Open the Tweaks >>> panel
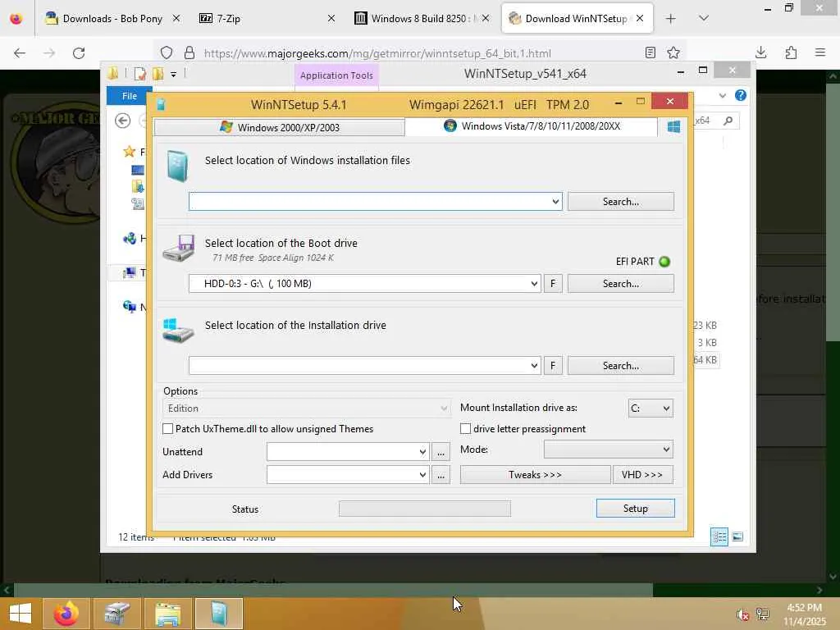Screen dimensions: 840x630 click(535, 475)
